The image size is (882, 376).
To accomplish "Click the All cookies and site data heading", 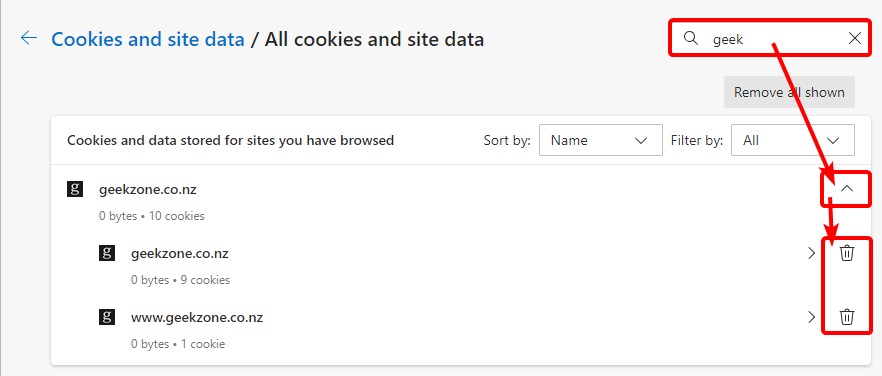I will (x=374, y=39).
